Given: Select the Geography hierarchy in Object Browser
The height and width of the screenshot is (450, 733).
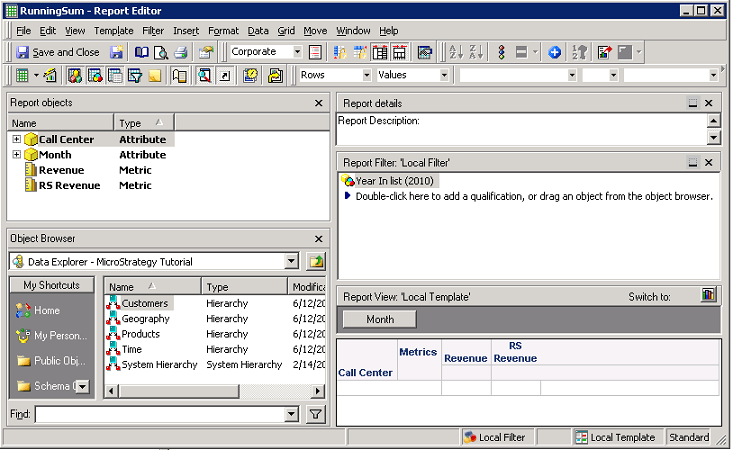Looking at the screenshot, I should 145,318.
